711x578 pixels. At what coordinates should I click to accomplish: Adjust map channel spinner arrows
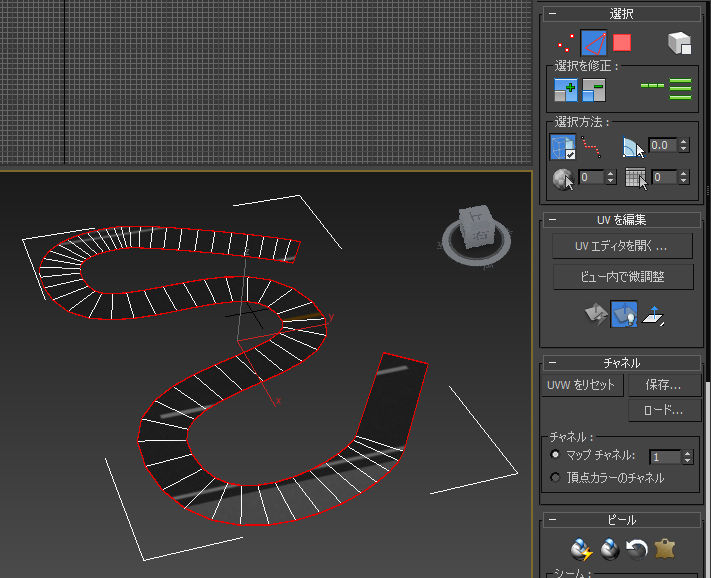pos(688,457)
